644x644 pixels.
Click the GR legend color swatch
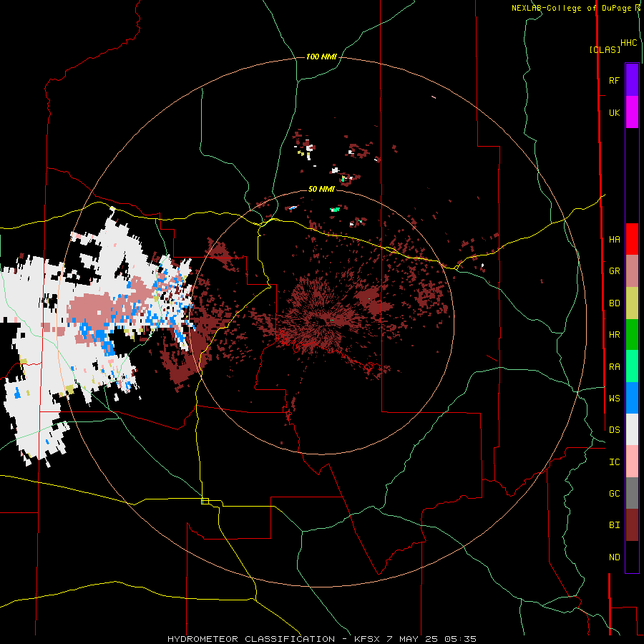tap(632, 270)
